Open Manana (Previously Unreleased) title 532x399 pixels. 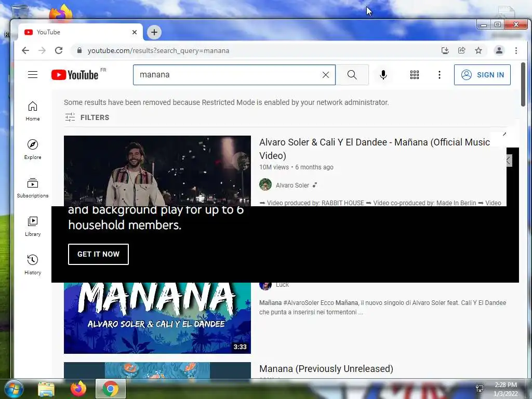click(x=326, y=368)
